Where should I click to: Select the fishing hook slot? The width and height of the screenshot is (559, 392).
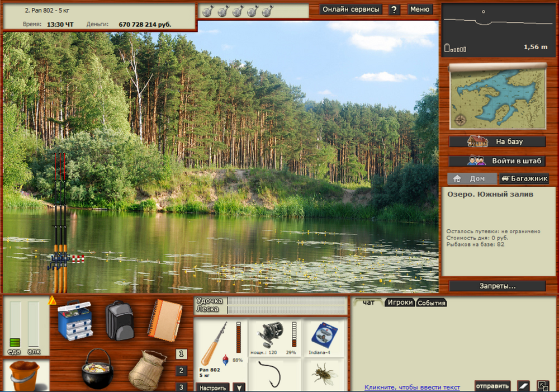click(270, 374)
